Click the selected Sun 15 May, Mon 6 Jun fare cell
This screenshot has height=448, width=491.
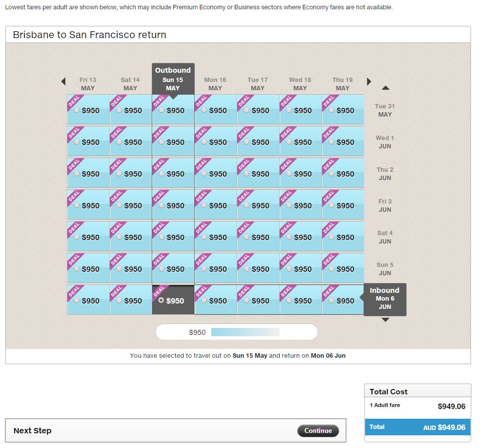point(173,301)
